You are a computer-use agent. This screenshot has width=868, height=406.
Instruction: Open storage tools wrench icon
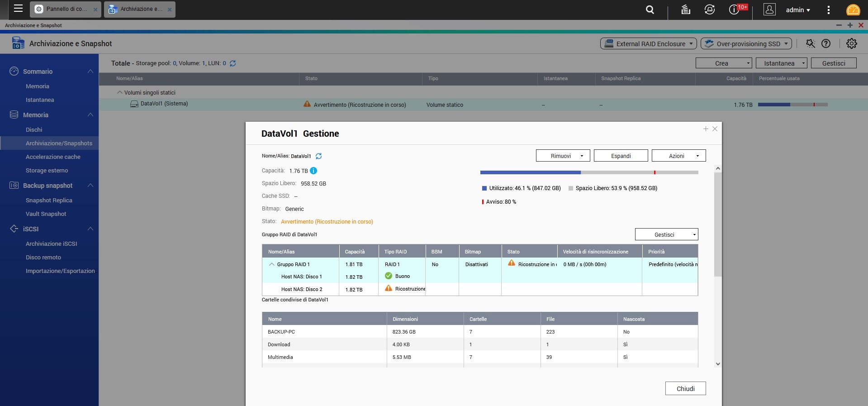coord(810,43)
